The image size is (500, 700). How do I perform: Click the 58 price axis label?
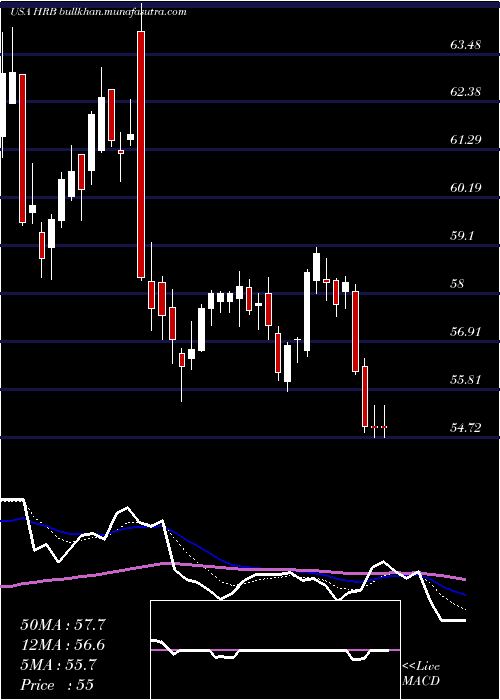coord(458,284)
